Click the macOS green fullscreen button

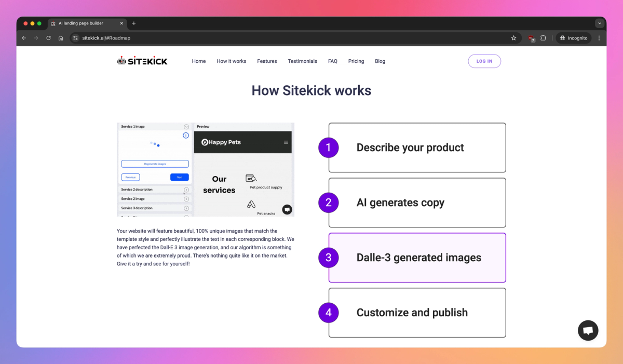coord(39,23)
